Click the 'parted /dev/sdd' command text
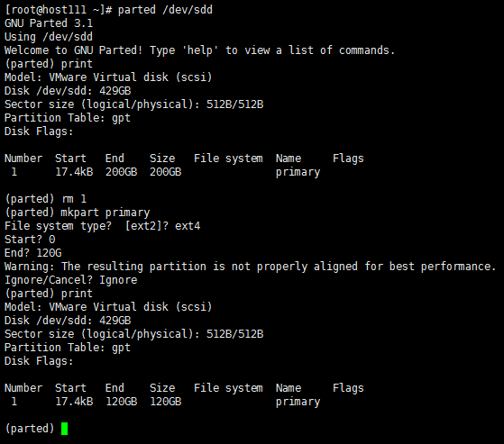Screen dimensions: 504x444 pyautogui.click(x=165, y=10)
